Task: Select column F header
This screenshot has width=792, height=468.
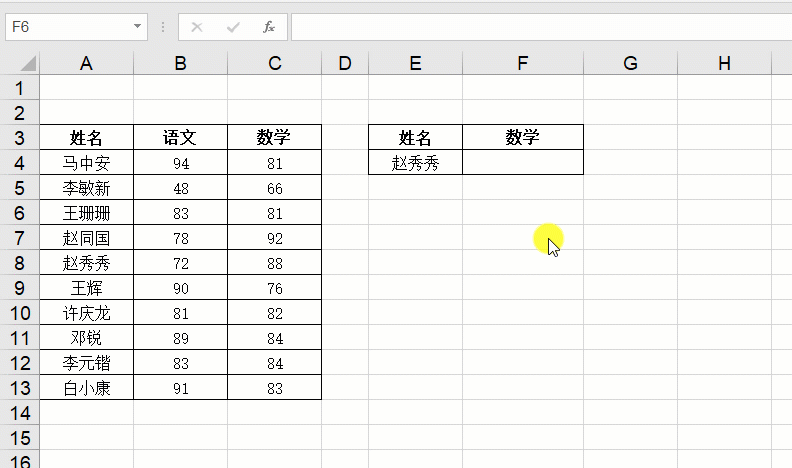Action: click(523, 64)
